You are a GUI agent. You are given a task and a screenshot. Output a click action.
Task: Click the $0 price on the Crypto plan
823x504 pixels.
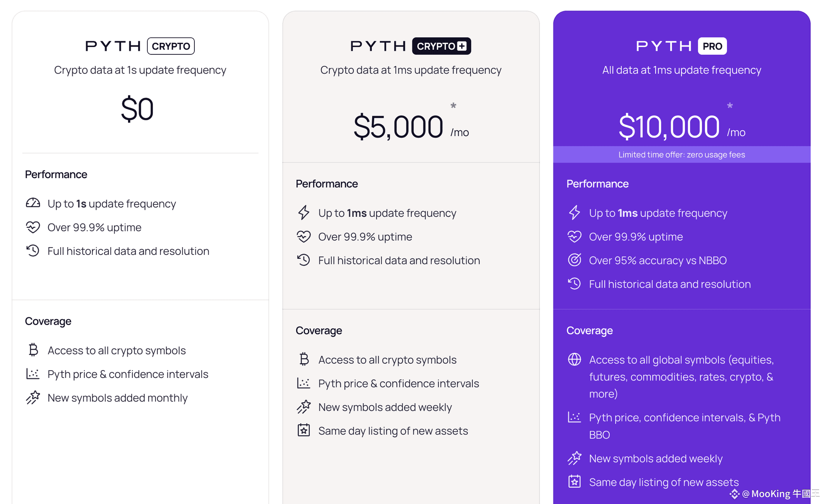(x=137, y=109)
